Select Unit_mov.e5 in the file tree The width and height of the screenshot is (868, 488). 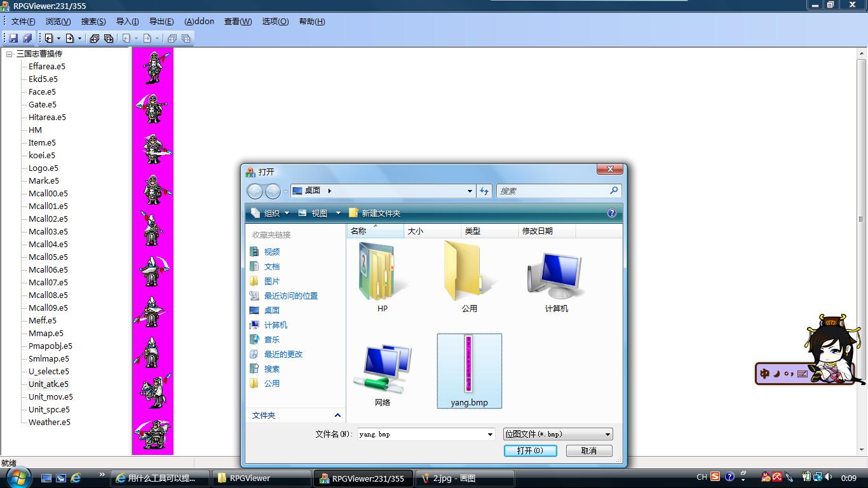51,396
